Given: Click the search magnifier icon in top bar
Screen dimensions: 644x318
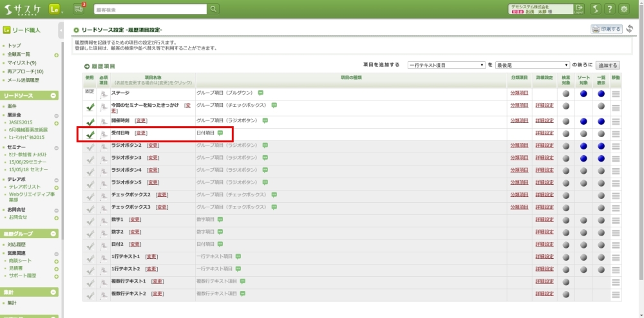Looking at the screenshot, I should pyautogui.click(x=213, y=8).
